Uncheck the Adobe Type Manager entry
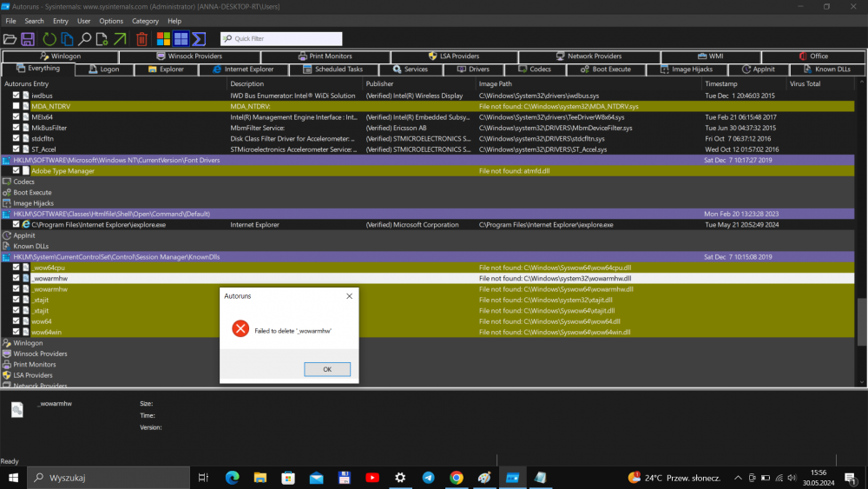Viewport: 868px width, 489px height. point(16,171)
